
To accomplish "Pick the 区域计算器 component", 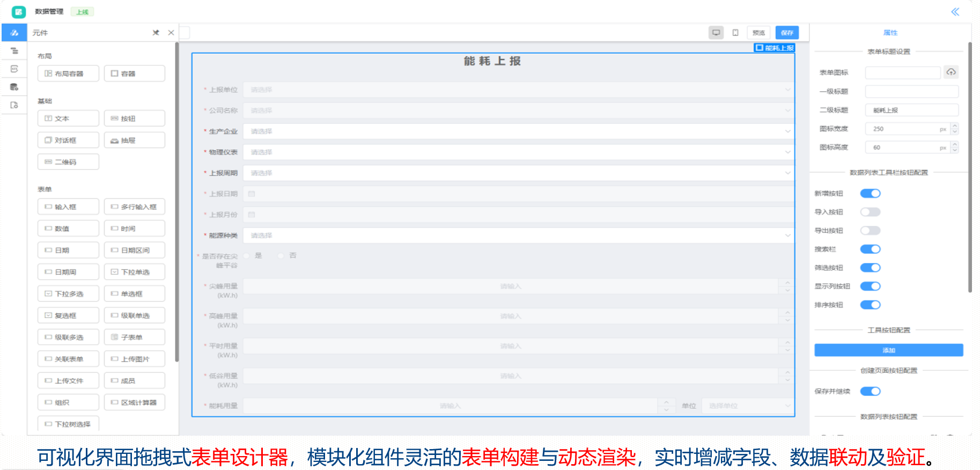I will pos(135,402).
